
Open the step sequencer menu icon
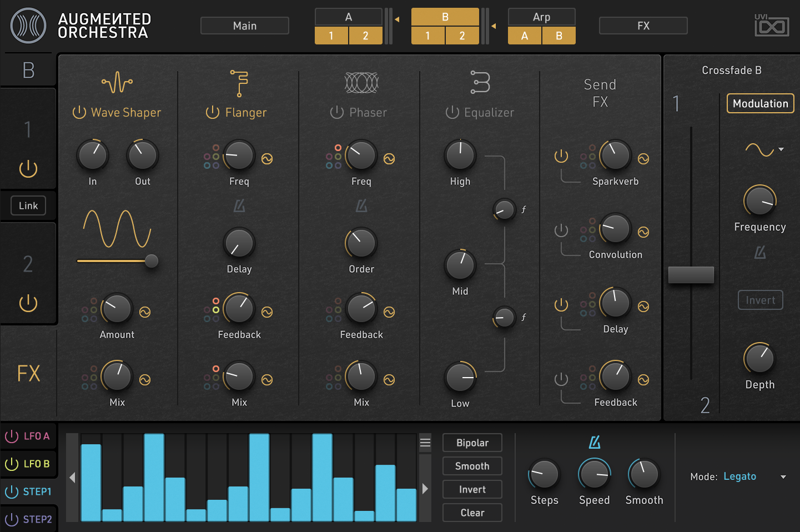425,443
